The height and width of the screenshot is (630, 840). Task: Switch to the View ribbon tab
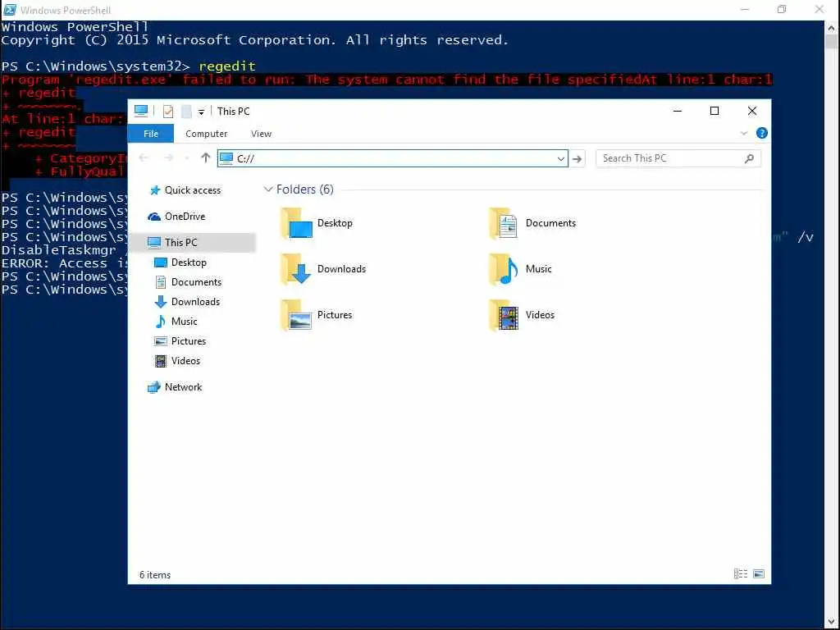262,134
